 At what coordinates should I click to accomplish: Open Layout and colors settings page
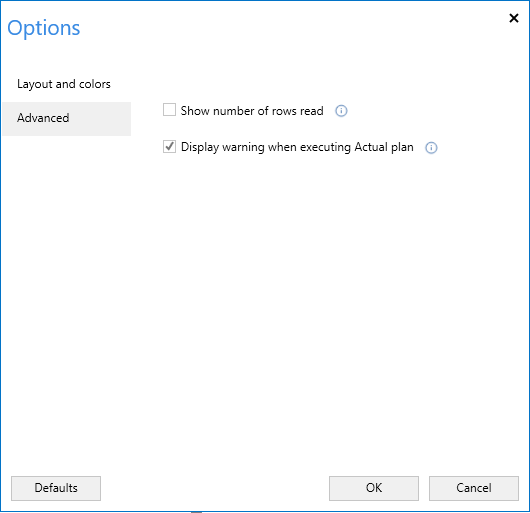[x=64, y=84]
